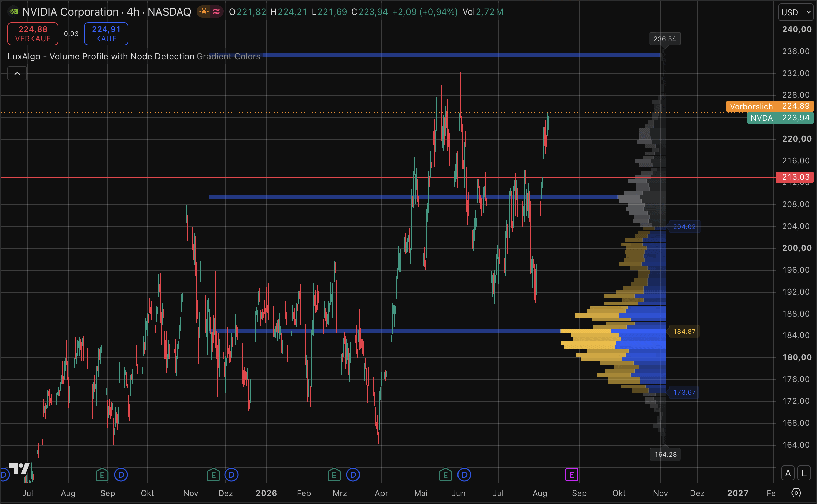This screenshot has height=504, width=817.
Task: Click the earnings E marker between Aug and Sep 2025
Action: point(102,475)
